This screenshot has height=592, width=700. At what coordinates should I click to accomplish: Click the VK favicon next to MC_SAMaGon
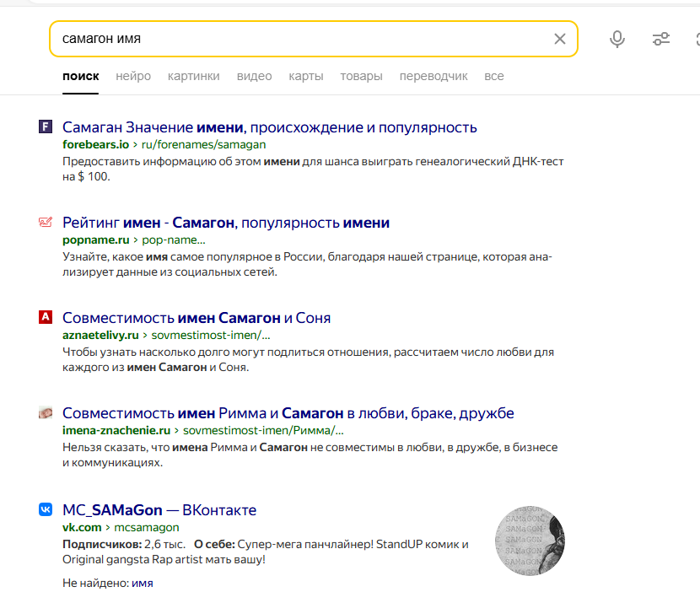click(46, 509)
